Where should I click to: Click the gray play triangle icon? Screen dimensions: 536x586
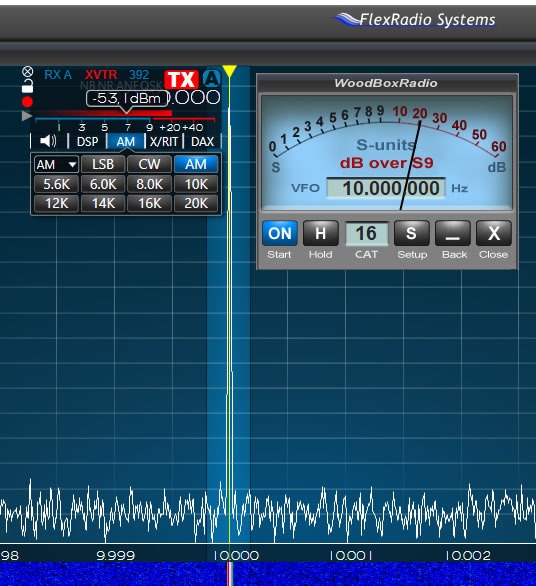(x=27, y=116)
